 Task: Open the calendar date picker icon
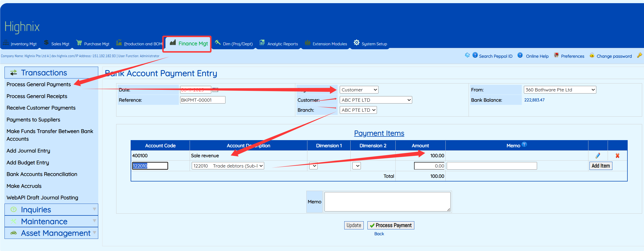[x=215, y=90]
